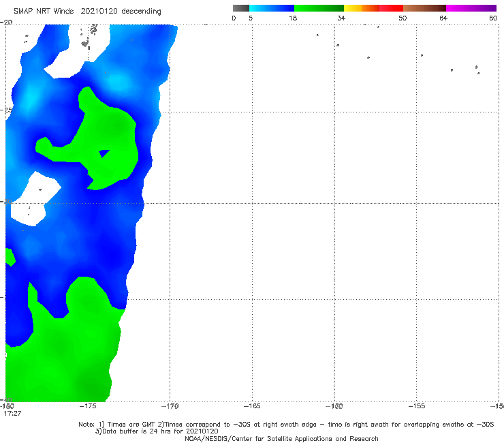This screenshot has height=443, width=504.
Task: Click the longitude label '-180'
Action: 6,406
